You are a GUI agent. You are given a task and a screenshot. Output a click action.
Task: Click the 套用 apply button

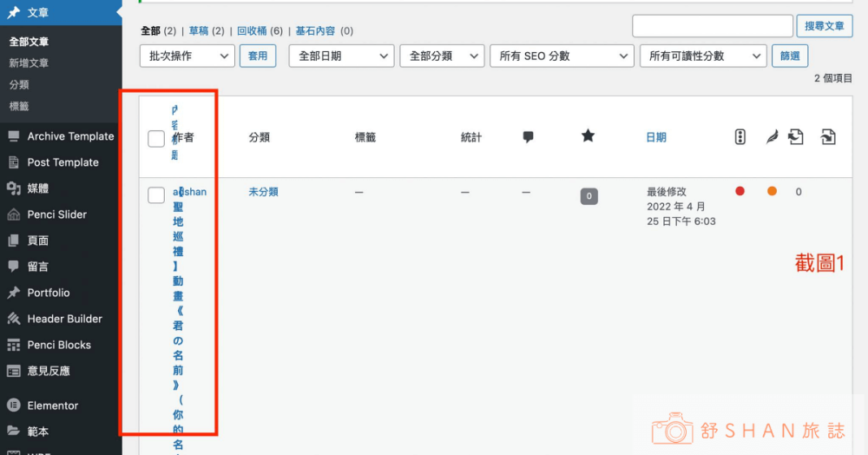(x=258, y=56)
